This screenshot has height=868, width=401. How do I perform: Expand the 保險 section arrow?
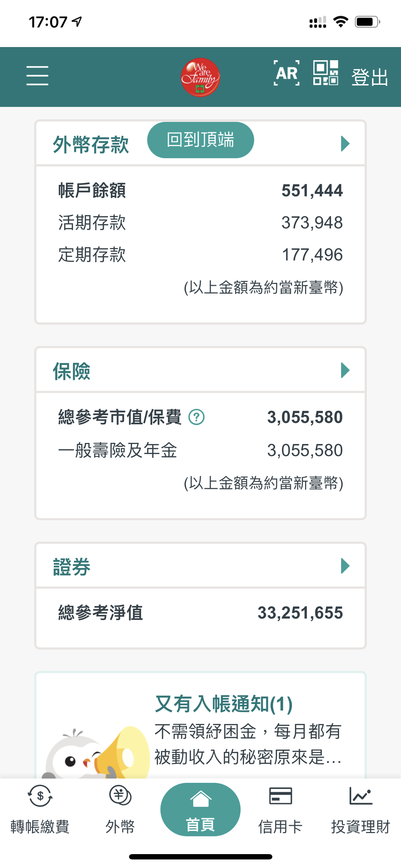coord(345,371)
